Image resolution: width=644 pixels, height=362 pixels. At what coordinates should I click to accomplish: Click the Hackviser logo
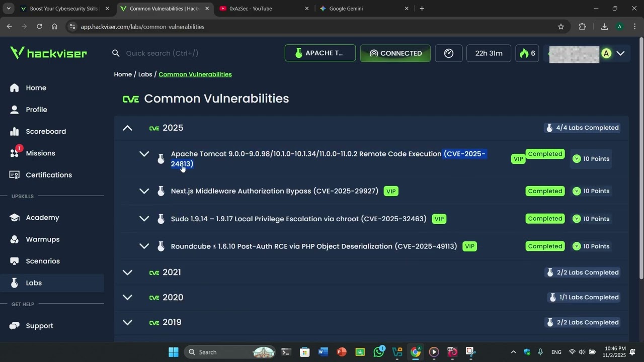[48, 53]
